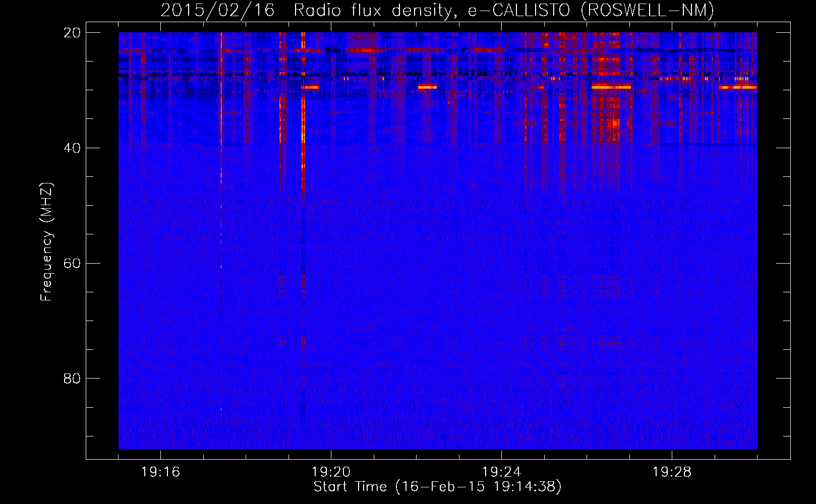Click the 'Start Time (16-Feb-15 19:14:38)' label

437,487
